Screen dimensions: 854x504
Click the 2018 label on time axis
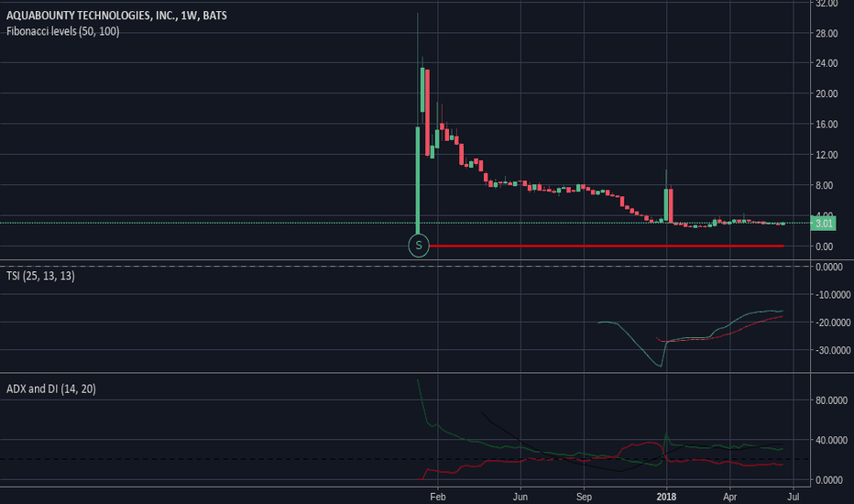click(666, 497)
